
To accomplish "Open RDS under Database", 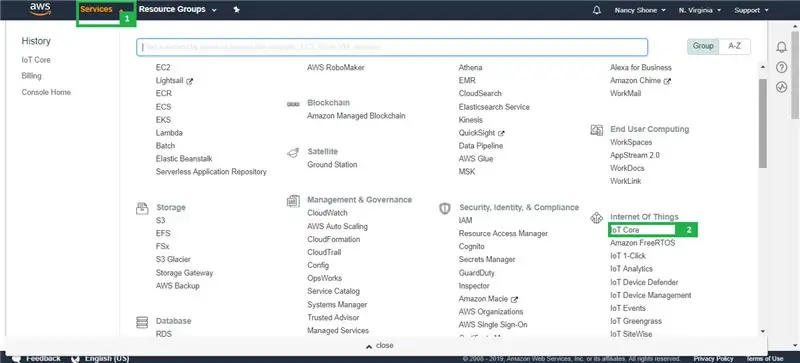I will click(164, 334).
